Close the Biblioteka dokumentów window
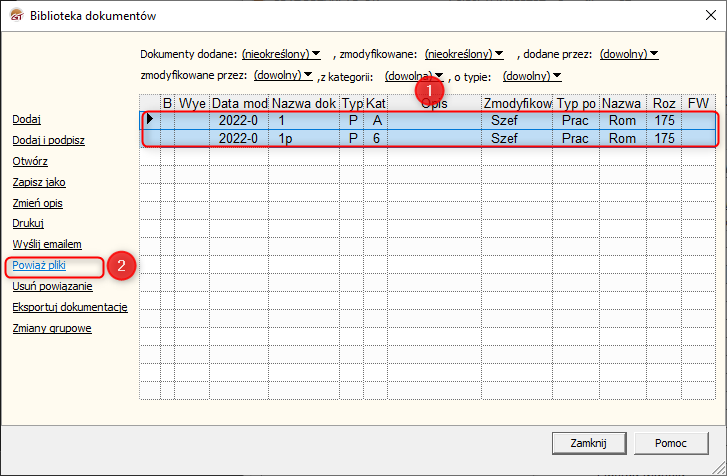 click(x=710, y=15)
